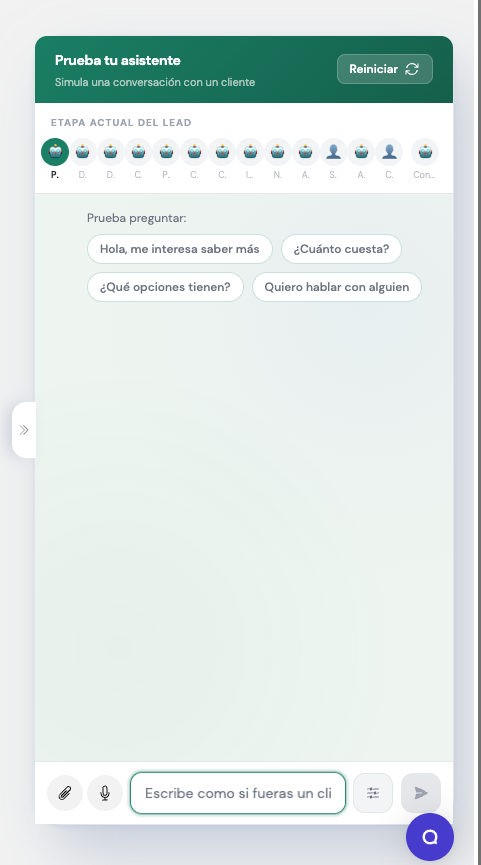Click the Reiniciar button
481x865 pixels.
pyautogui.click(x=384, y=69)
